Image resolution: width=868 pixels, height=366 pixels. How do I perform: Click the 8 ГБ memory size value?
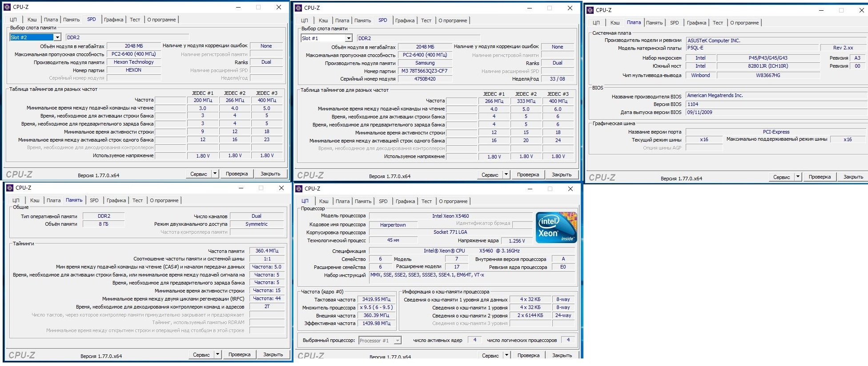104,224
